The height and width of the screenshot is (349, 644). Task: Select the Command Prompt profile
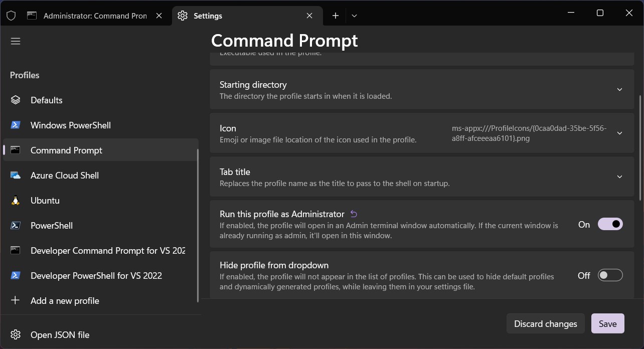point(100,150)
